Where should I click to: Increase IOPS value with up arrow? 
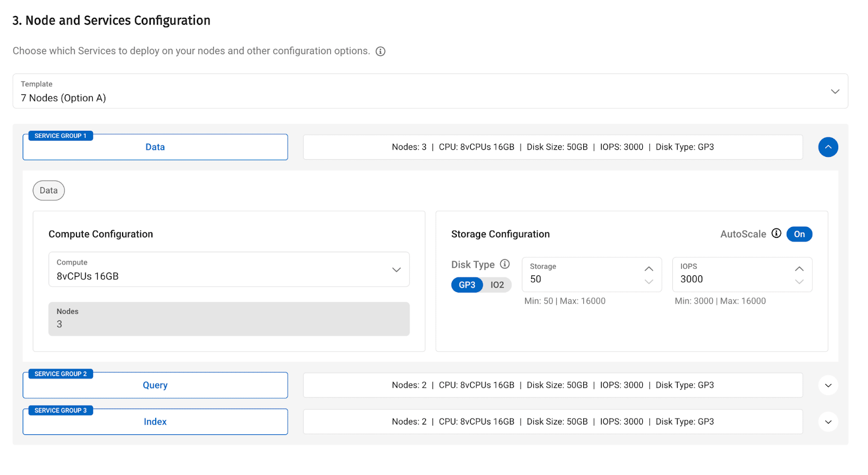point(799,269)
